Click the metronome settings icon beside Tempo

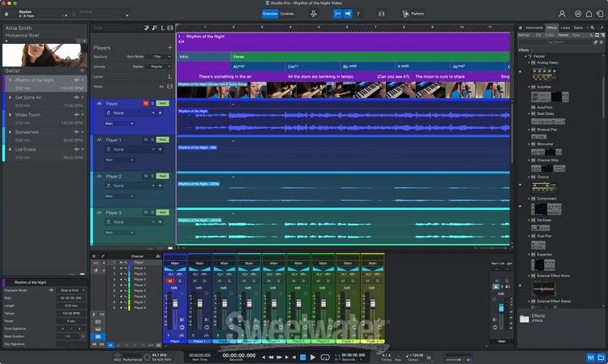tap(429, 357)
